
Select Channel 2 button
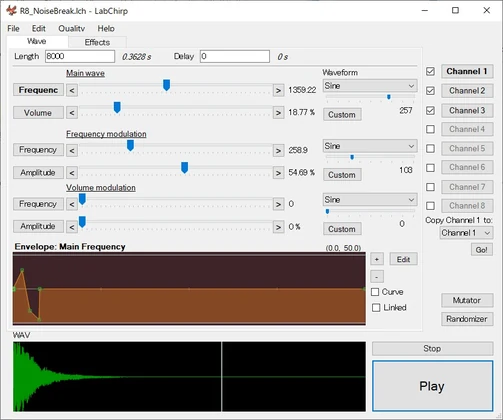click(x=467, y=91)
